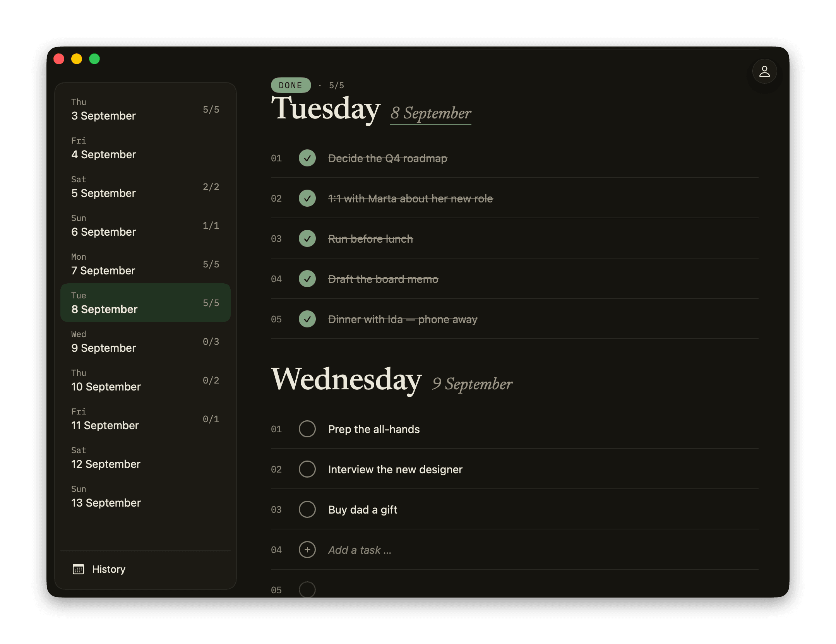This screenshot has height=644, width=836.
Task: Uncheck 'Draft the board memo' task
Action: [307, 279]
